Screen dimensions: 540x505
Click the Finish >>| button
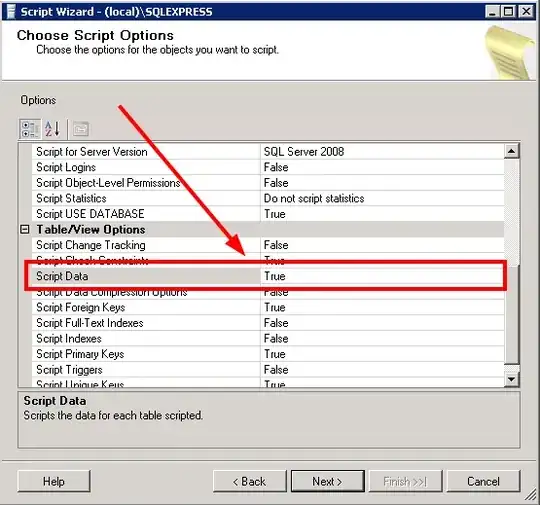(x=405, y=481)
